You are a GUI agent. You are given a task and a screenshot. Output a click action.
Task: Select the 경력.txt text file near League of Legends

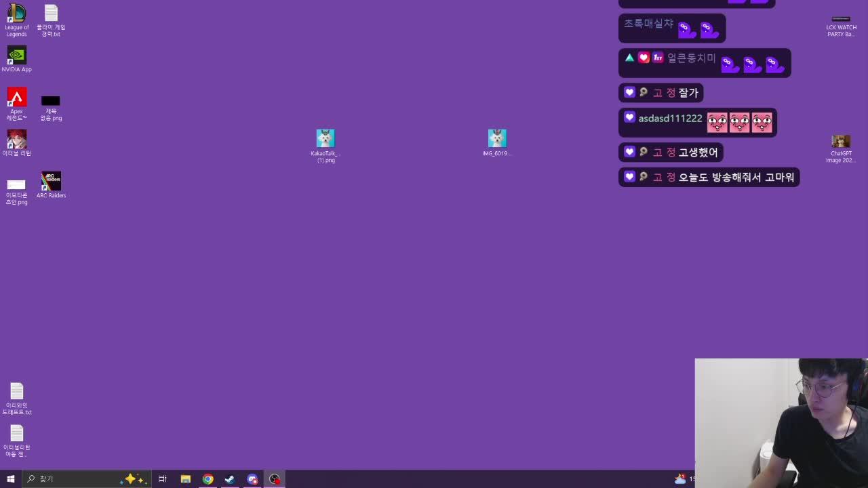click(51, 20)
